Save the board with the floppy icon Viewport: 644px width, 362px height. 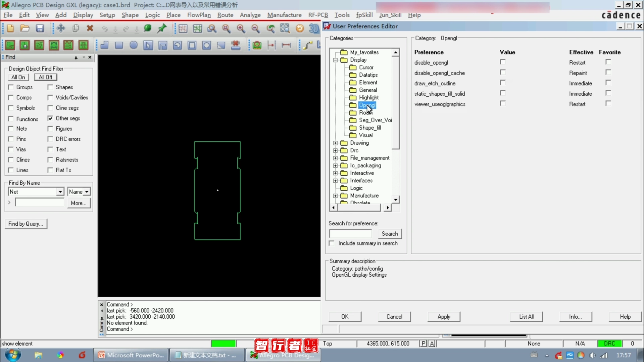(40, 29)
